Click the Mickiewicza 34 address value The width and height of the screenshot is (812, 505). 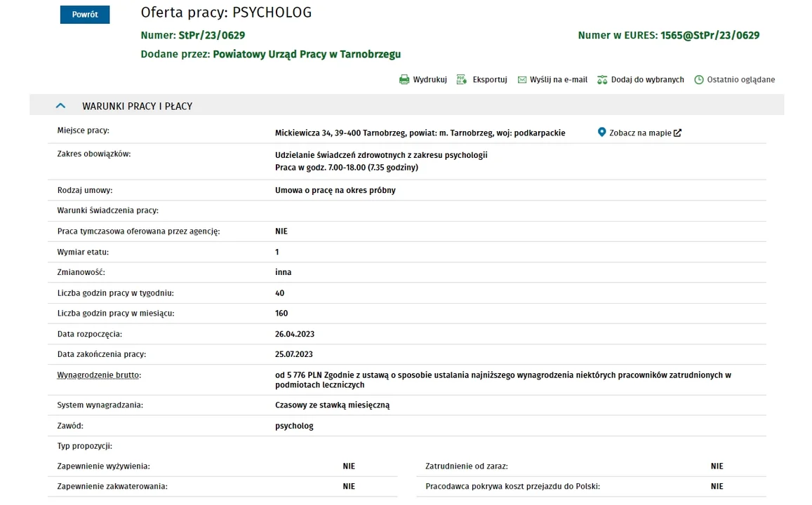click(420, 133)
